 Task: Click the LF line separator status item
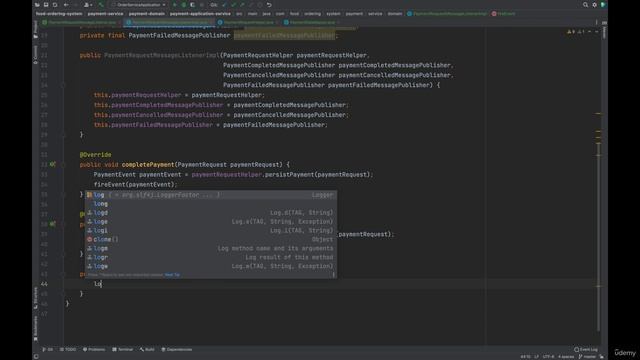click(x=536, y=357)
